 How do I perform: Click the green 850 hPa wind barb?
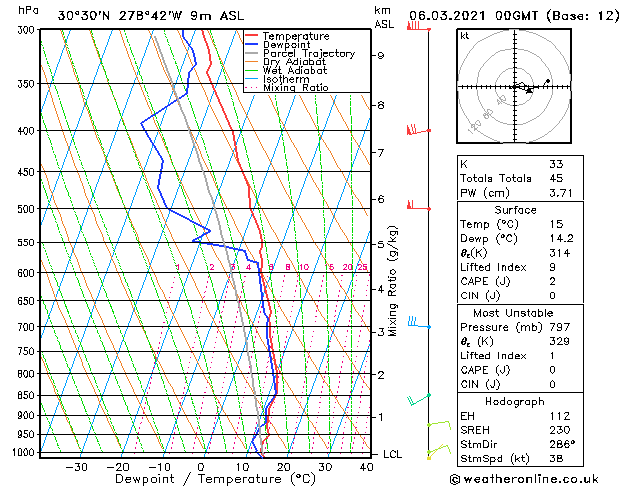(x=419, y=399)
